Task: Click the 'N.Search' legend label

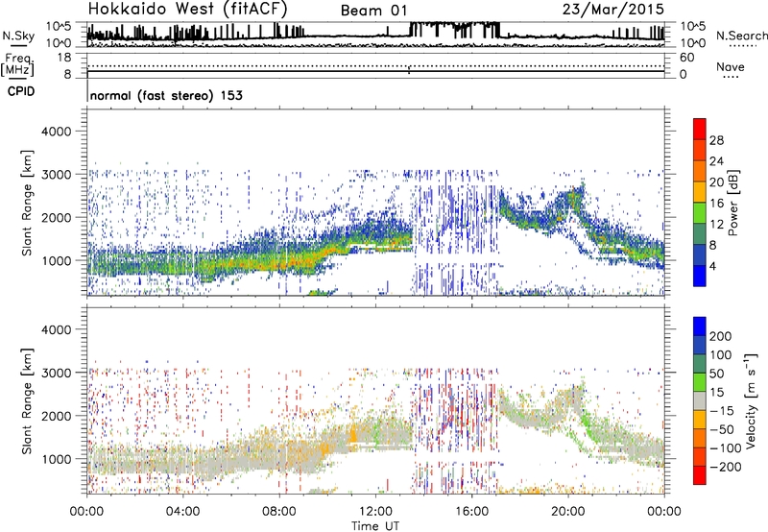Action: coord(741,36)
